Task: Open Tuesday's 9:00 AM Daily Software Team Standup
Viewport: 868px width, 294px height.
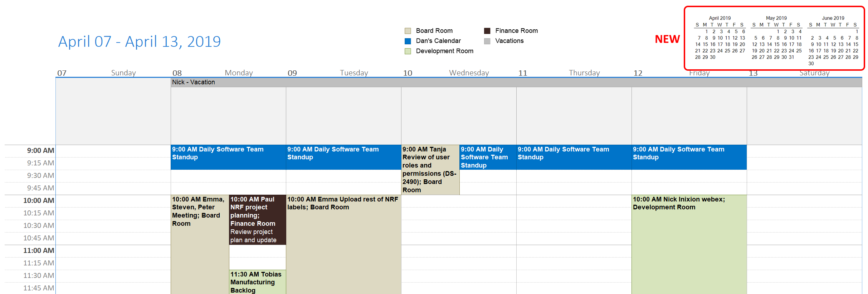Action: tap(343, 157)
